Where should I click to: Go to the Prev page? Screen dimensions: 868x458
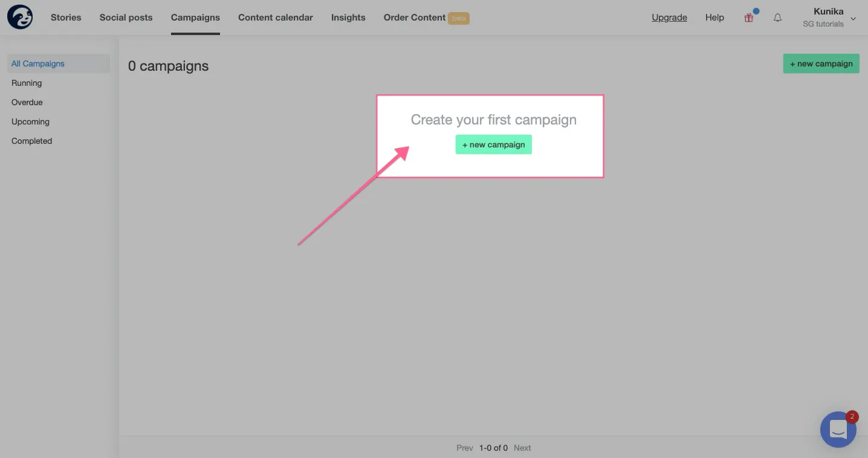[465, 448]
